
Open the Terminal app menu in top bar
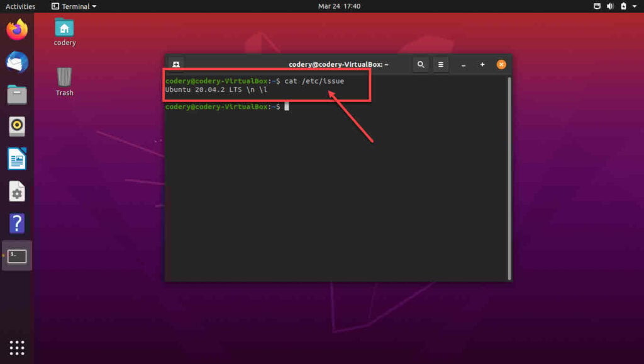[x=74, y=6]
